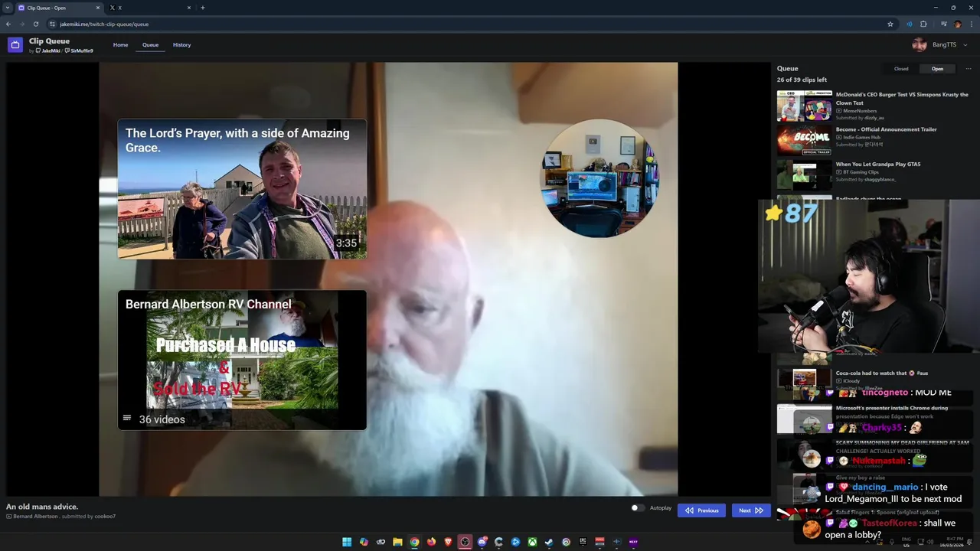Screen dimensions: 980x551
Task: Click the browser Forward arrow
Action: click(22, 24)
